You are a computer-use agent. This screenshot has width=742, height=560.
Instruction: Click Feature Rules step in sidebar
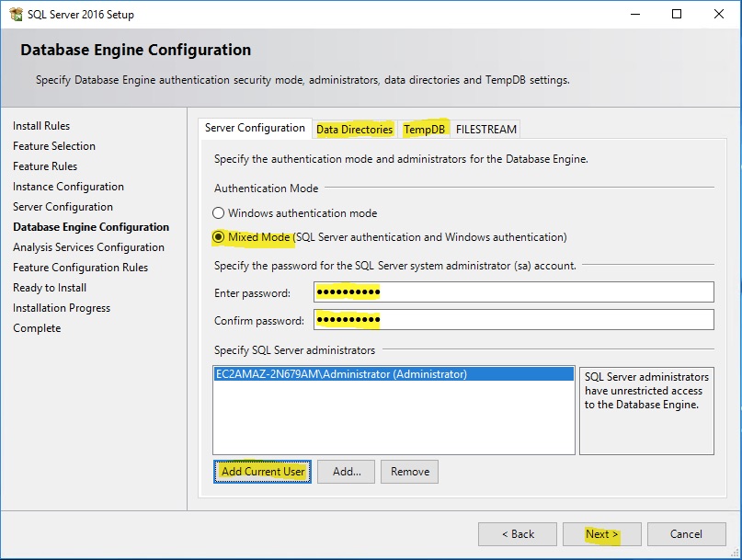point(45,166)
